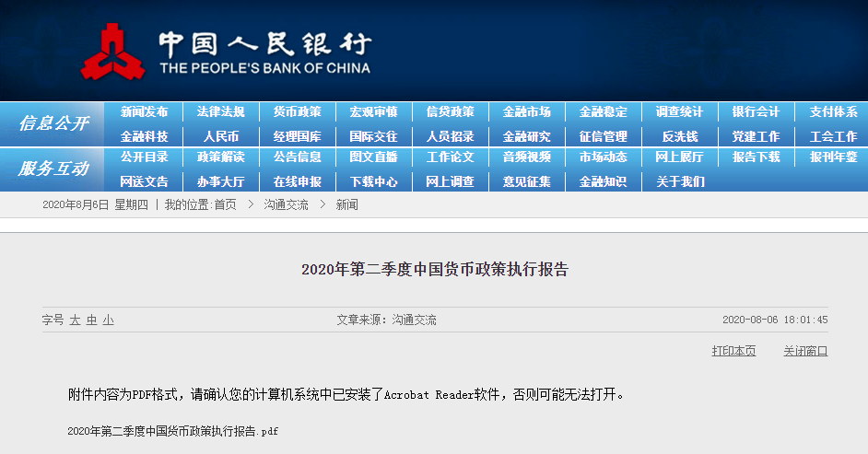Viewport: 868px width, 454px height.
Task: Click 关闭窗口 link
Action: click(805, 351)
